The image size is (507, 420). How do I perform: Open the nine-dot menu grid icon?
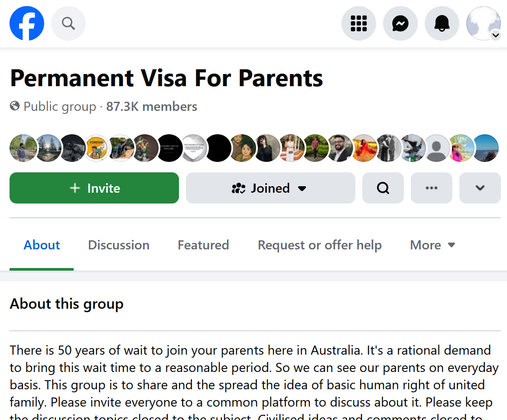[x=359, y=23]
